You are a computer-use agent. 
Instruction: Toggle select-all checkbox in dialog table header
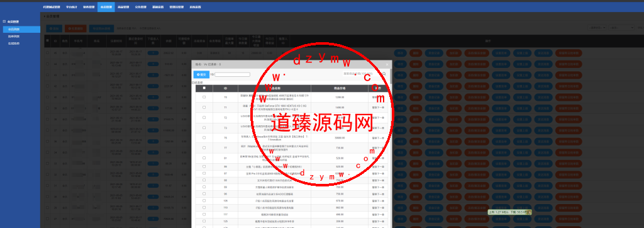204,88
